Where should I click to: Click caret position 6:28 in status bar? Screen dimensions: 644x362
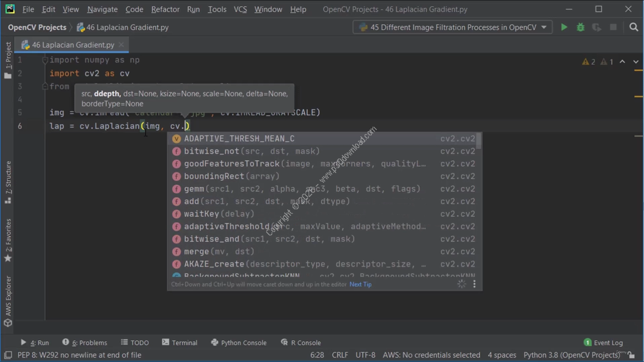(x=317, y=355)
